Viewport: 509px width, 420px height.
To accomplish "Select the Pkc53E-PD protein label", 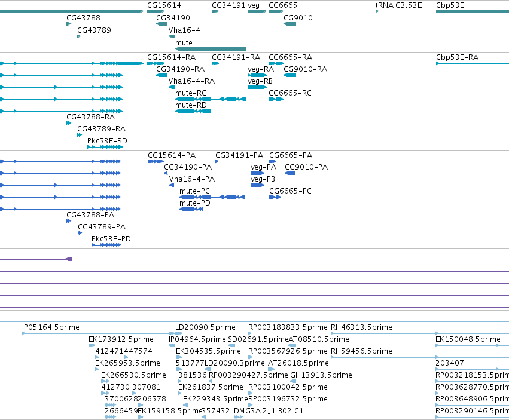I will coord(111,239).
